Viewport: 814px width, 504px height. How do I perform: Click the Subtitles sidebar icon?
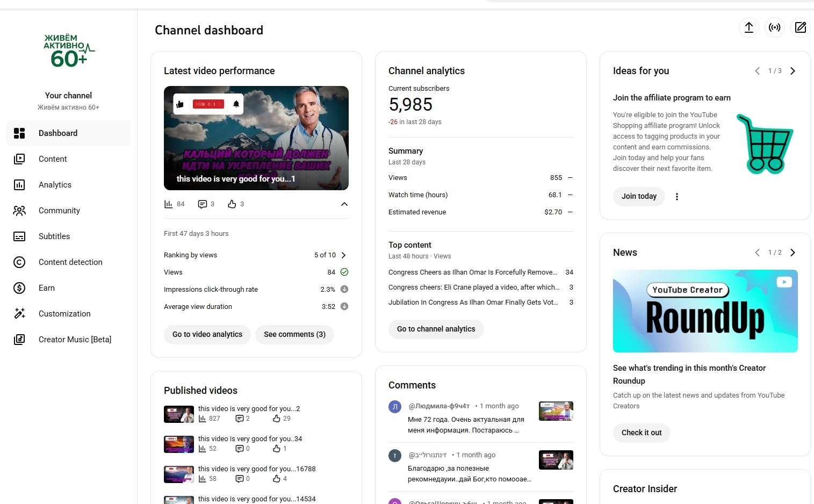[19, 236]
